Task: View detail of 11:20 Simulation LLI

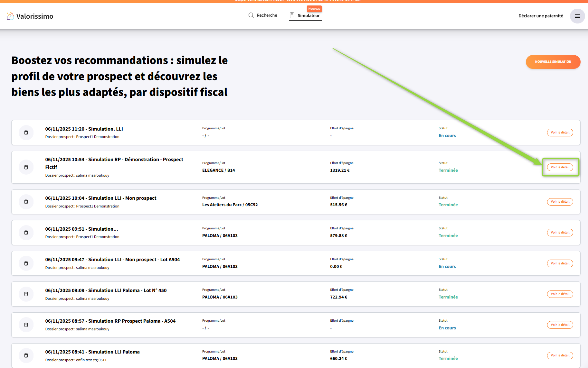Action: click(560, 133)
